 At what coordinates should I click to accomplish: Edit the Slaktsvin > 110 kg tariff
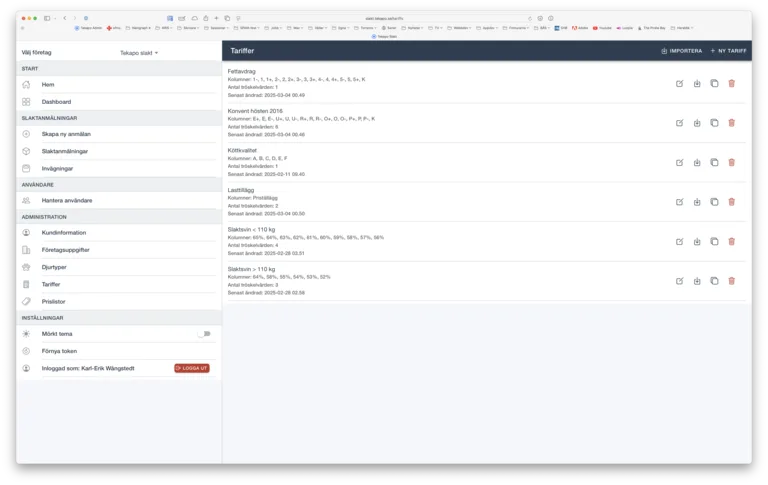click(x=679, y=281)
